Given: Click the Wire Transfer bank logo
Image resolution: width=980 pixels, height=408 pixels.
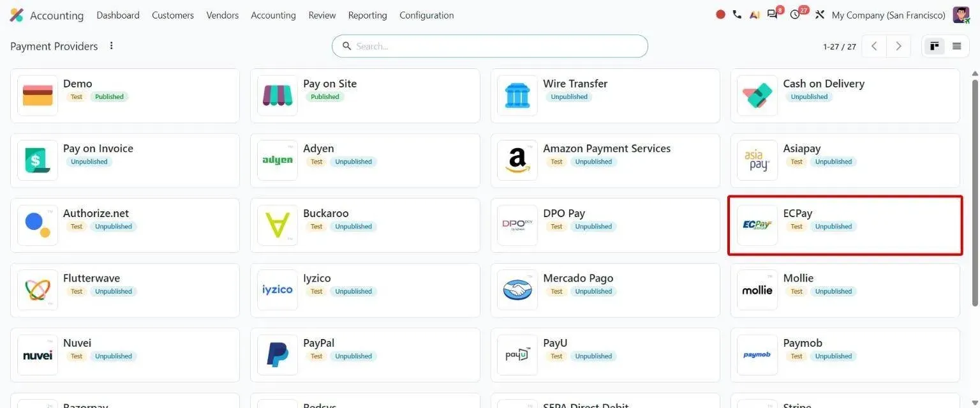Looking at the screenshot, I should [517, 96].
